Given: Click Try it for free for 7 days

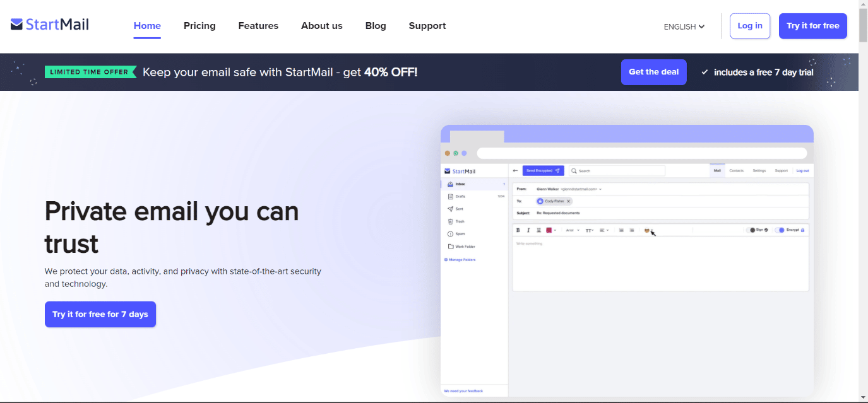Looking at the screenshot, I should click(x=100, y=314).
